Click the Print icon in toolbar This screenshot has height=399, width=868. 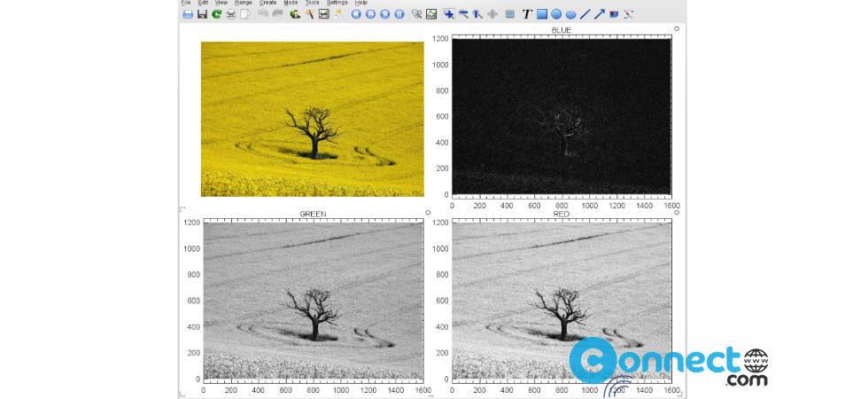point(230,14)
